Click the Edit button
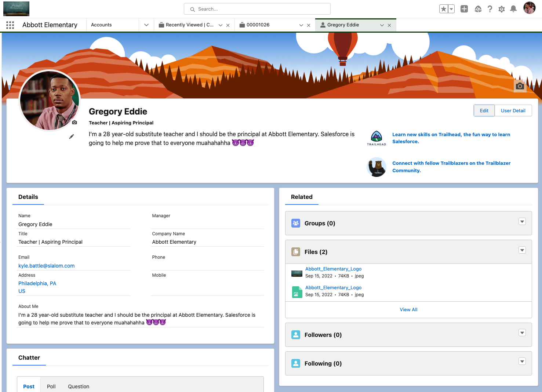The height and width of the screenshot is (392, 542). 484,110
